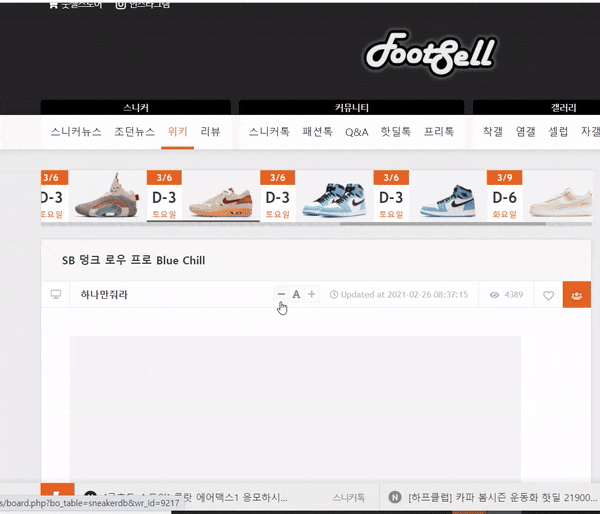Go to 조던뉴스 tab

tap(135, 132)
